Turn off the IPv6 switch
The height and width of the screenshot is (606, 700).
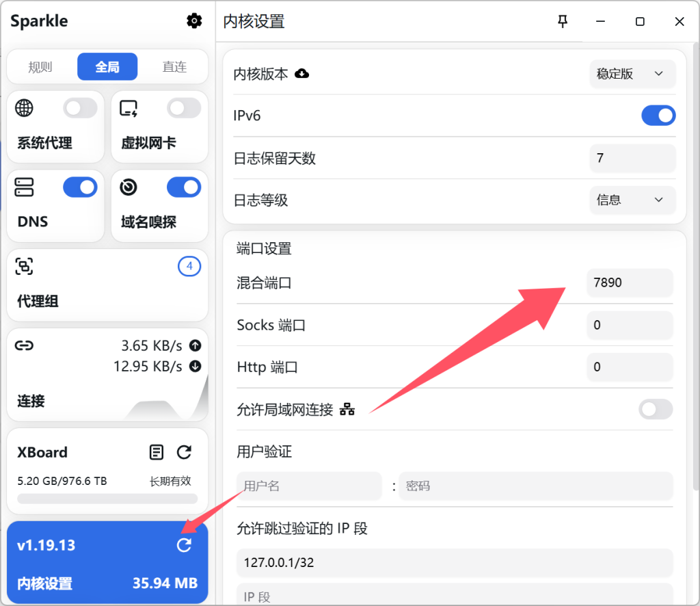point(658,116)
